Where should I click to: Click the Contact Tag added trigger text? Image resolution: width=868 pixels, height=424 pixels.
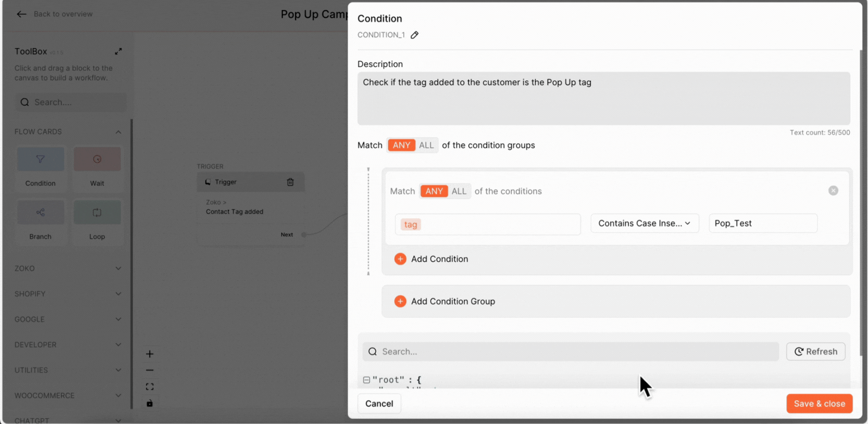pos(235,212)
